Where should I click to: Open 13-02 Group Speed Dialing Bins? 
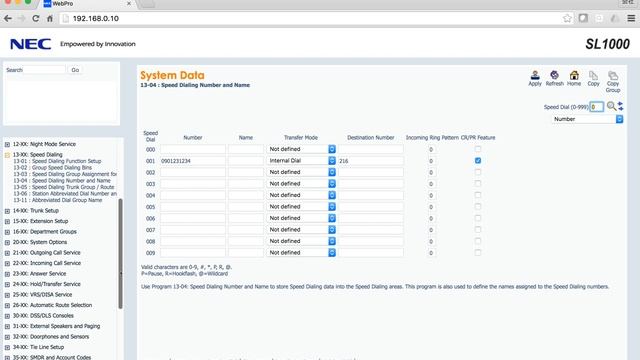(53, 167)
